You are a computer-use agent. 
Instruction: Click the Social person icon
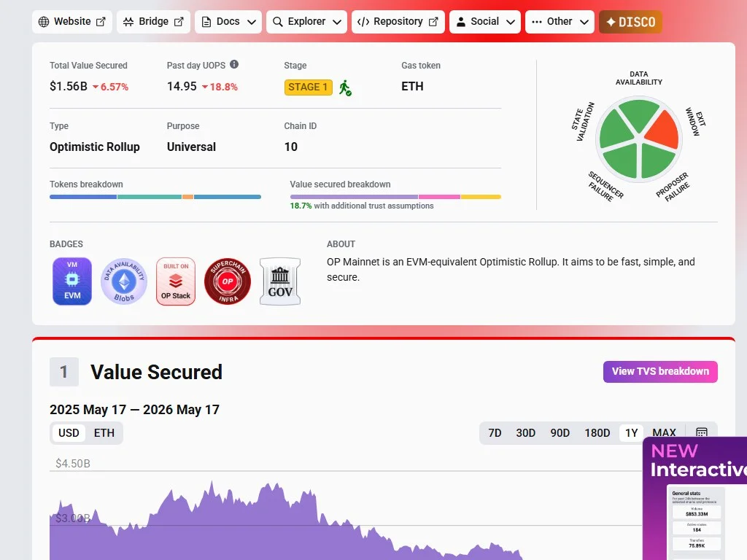[x=461, y=22]
